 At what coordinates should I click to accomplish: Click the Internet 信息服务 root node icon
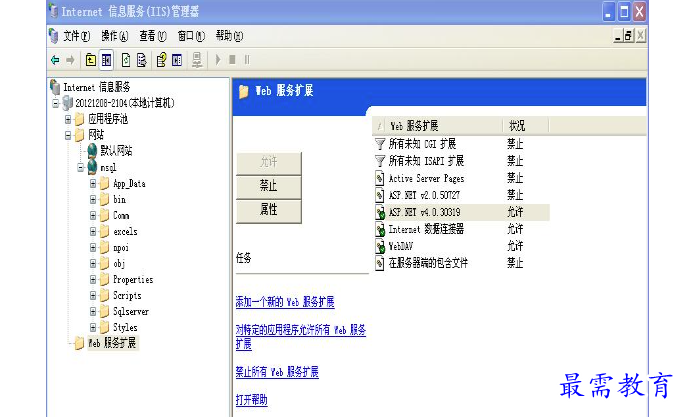point(55,87)
